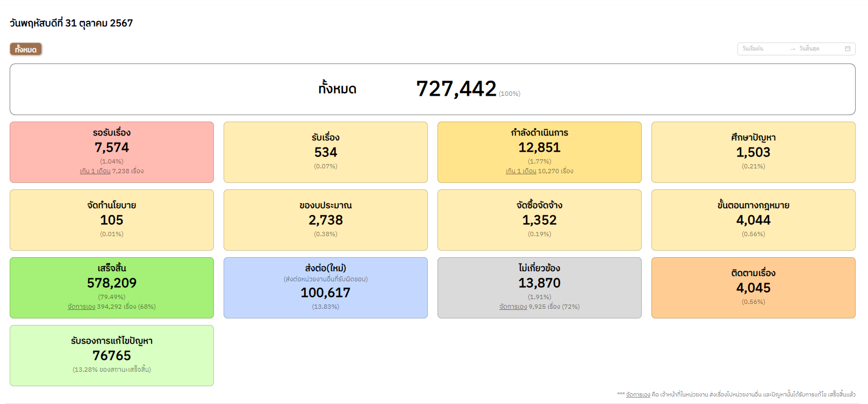Screen dimensions: 868x404
Task: Click the red รอรับเรื่อง 7,574 card
Action: (x=112, y=147)
